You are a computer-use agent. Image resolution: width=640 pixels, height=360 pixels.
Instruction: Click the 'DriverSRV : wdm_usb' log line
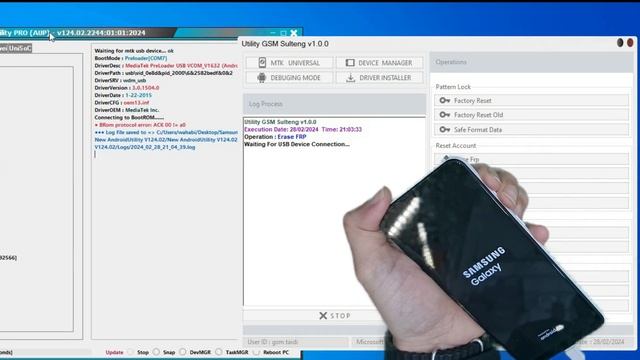[x=120, y=80]
